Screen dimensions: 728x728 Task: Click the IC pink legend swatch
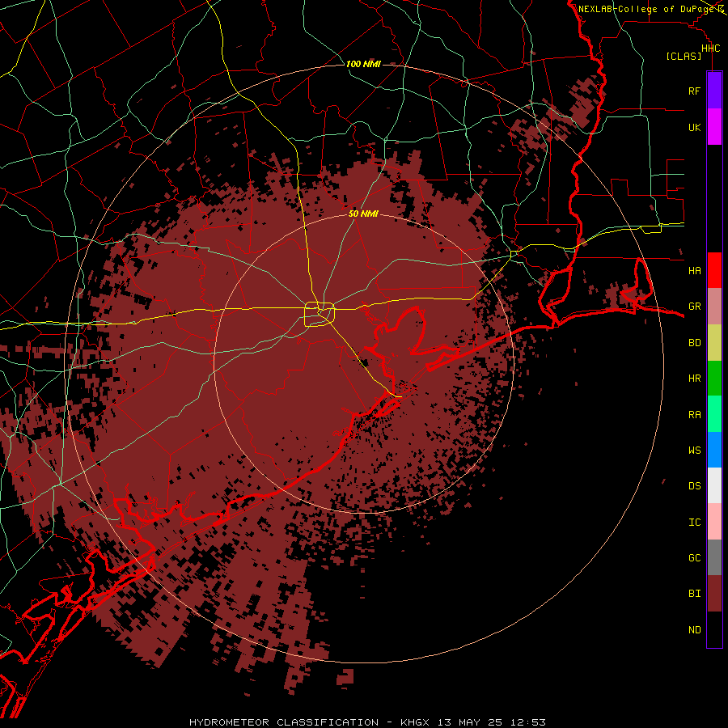click(x=714, y=522)
